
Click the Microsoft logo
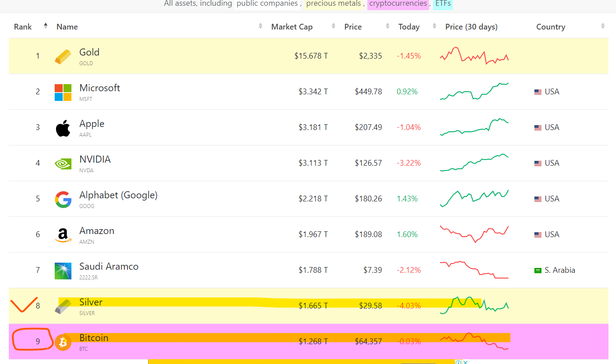tap(63, 92)
